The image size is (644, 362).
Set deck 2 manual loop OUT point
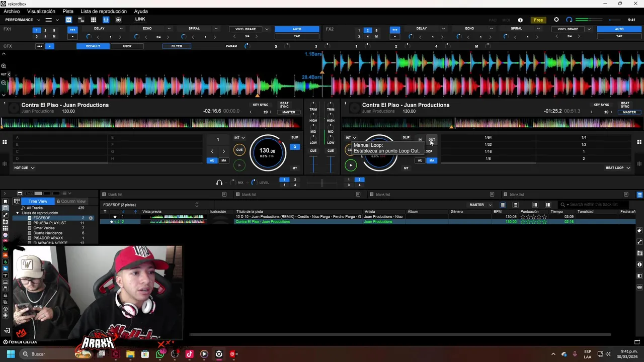[x=432, y=140]
